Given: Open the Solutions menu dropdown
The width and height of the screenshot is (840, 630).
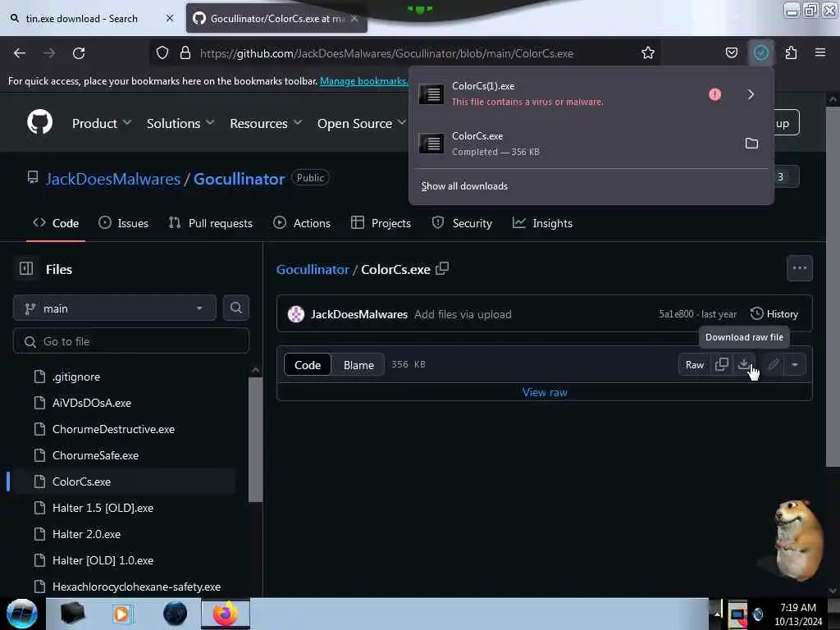Looking at the screenshot, I should click(180, 123).
